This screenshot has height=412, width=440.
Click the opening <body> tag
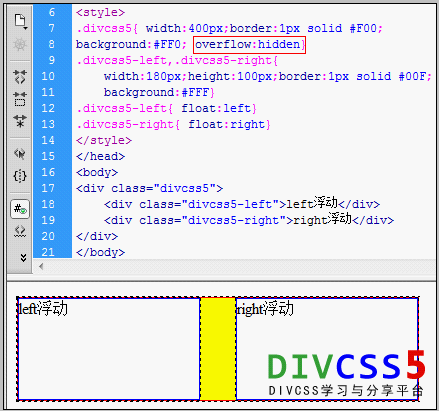click(97, 172)
